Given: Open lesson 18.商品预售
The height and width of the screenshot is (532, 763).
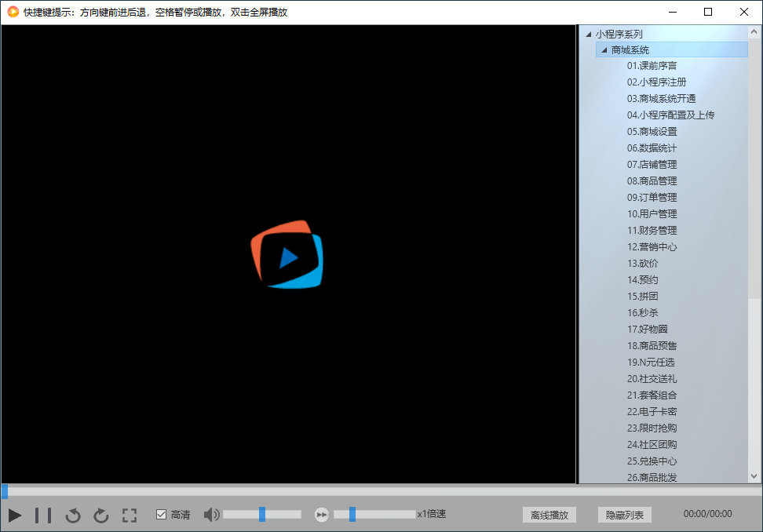Looking at the screenshot, I should 652,346.
